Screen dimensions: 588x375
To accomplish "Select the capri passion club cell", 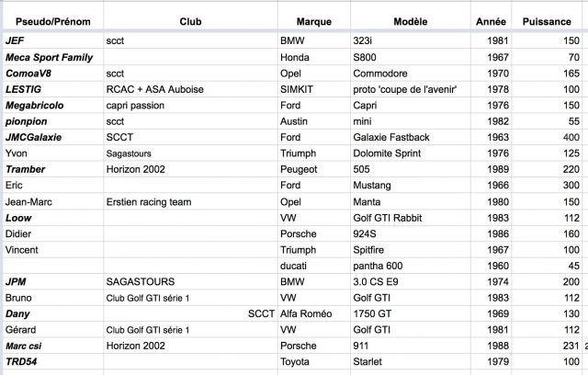I will pyautogui.click(x=139, y=105).
